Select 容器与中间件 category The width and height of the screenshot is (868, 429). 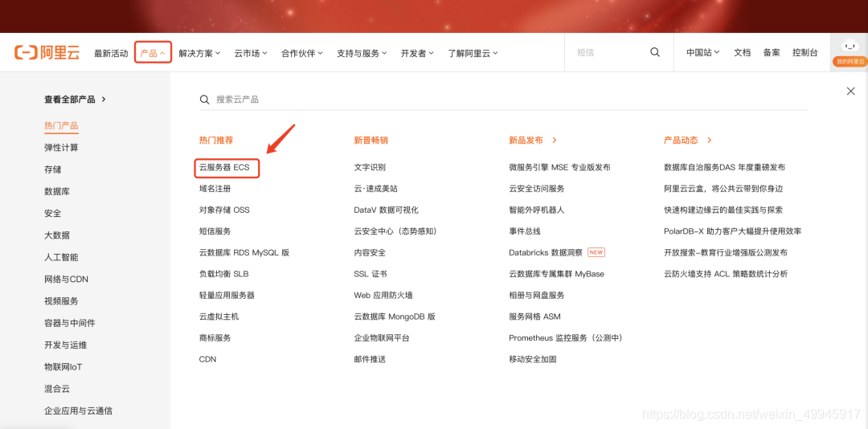pyautogui.click(x=70, y=323)
